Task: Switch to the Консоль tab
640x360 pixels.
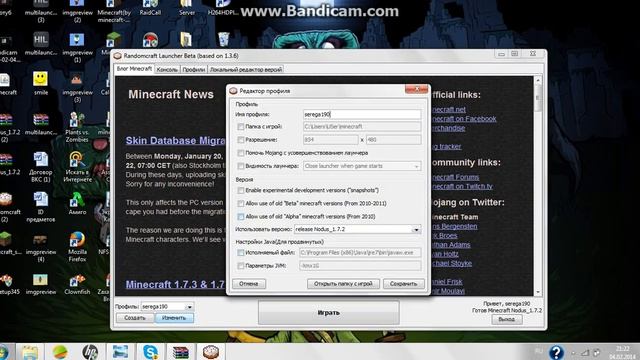Action: click(167, 70)
